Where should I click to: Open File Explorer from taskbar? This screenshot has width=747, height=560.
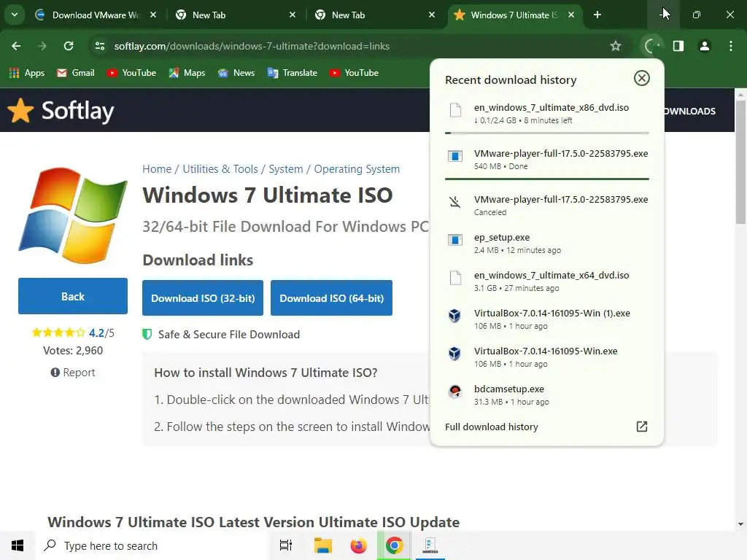click(x=323, y=545)
